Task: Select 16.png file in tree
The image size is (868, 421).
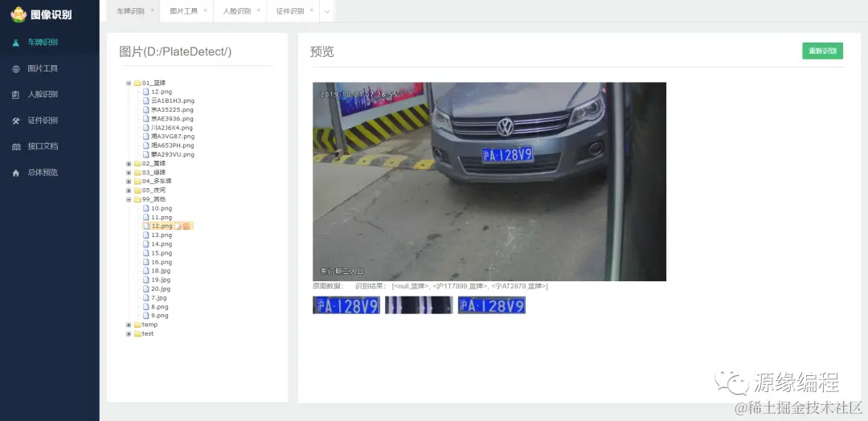Action: [162, 262]
